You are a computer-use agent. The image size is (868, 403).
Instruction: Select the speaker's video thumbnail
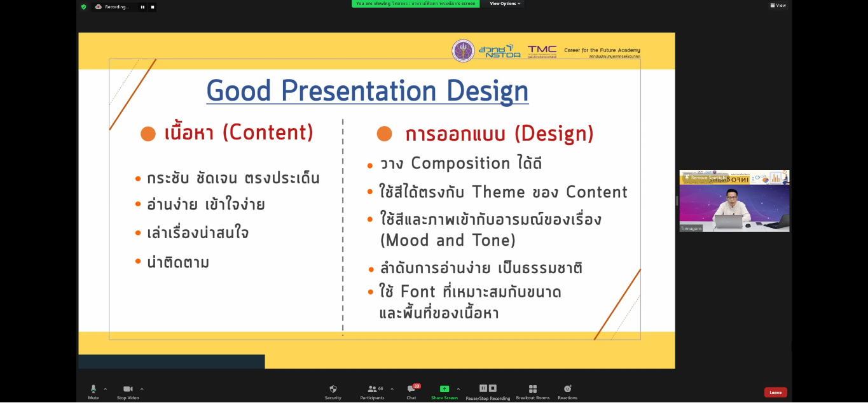pos(734,201)
